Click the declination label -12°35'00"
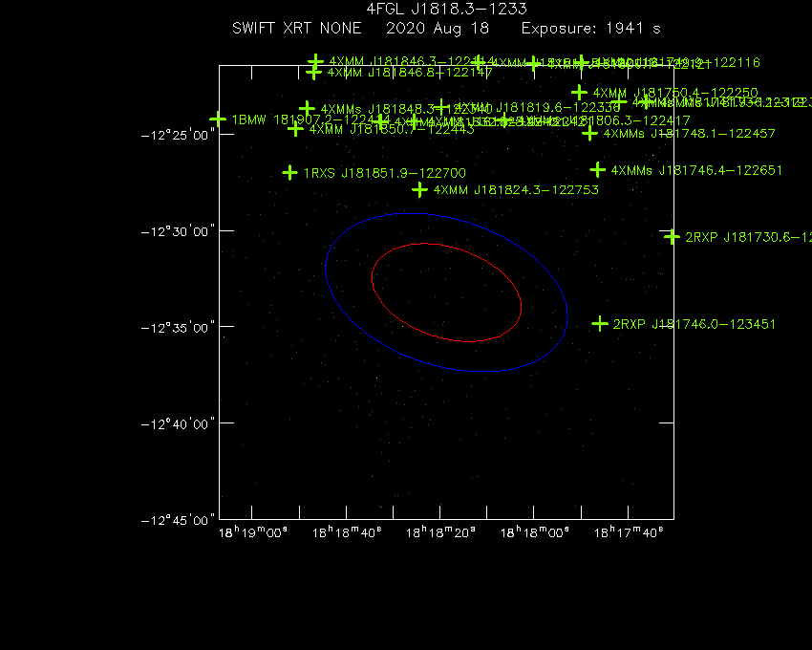The width and height of the screenshot is (812, 650). pos(178,328)
